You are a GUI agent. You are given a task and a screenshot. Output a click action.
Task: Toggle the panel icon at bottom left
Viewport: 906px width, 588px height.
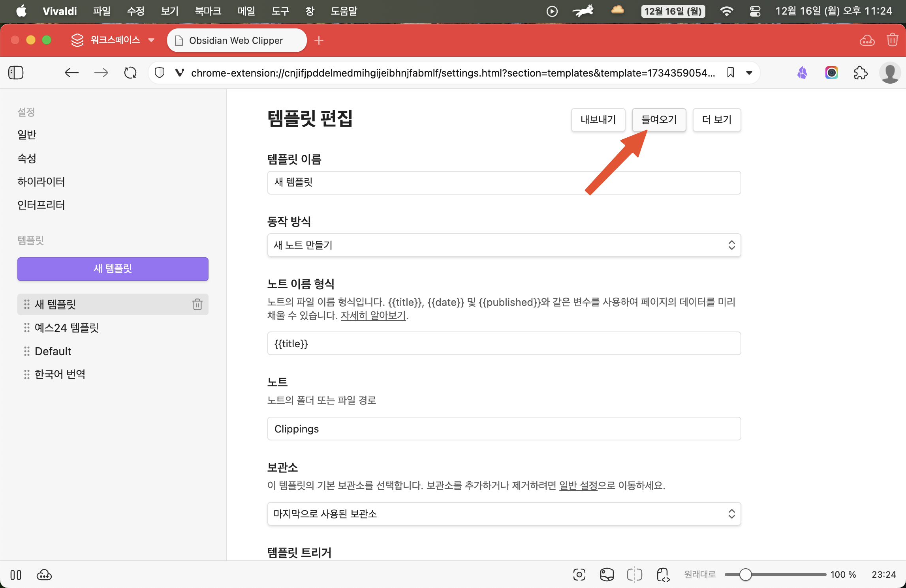pyautogui.click(x=16, y=575)
